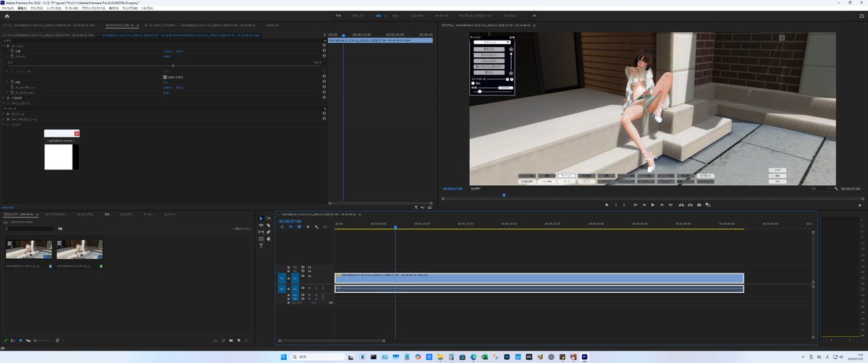868x363 pixels.
Task: Expand the Opacity effect section
Action: 4,98
